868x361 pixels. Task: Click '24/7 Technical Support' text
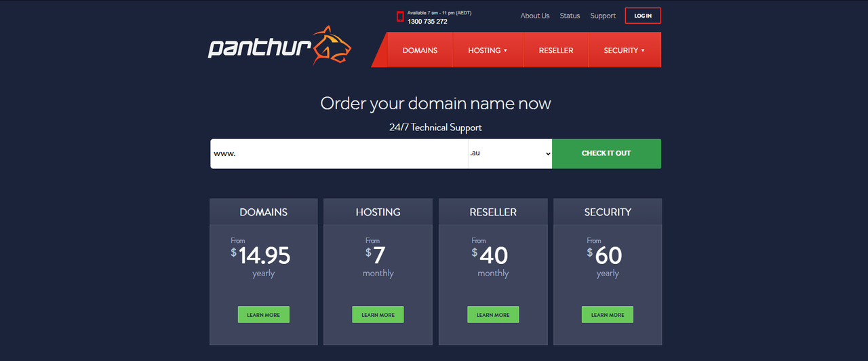(435, 128)
